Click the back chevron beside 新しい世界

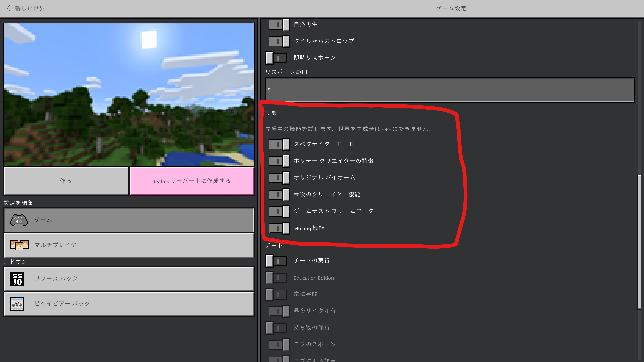coord(8,8)
